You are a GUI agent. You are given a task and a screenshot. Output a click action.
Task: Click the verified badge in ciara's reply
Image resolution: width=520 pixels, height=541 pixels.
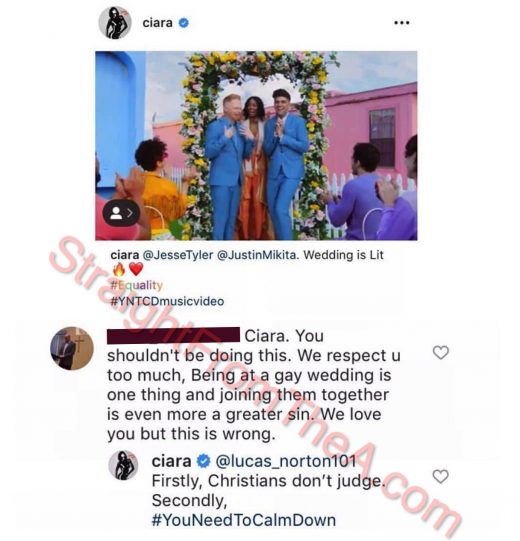[x=203, y=461]
